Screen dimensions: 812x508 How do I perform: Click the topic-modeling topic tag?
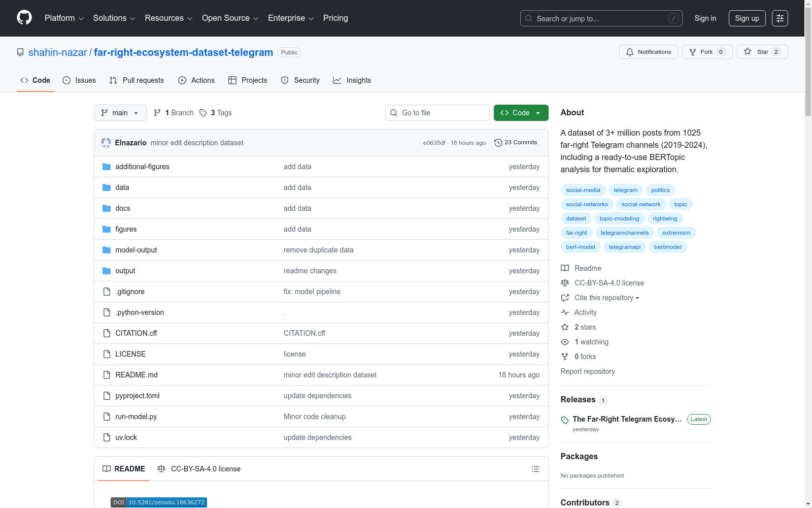(x=619, y=218)
